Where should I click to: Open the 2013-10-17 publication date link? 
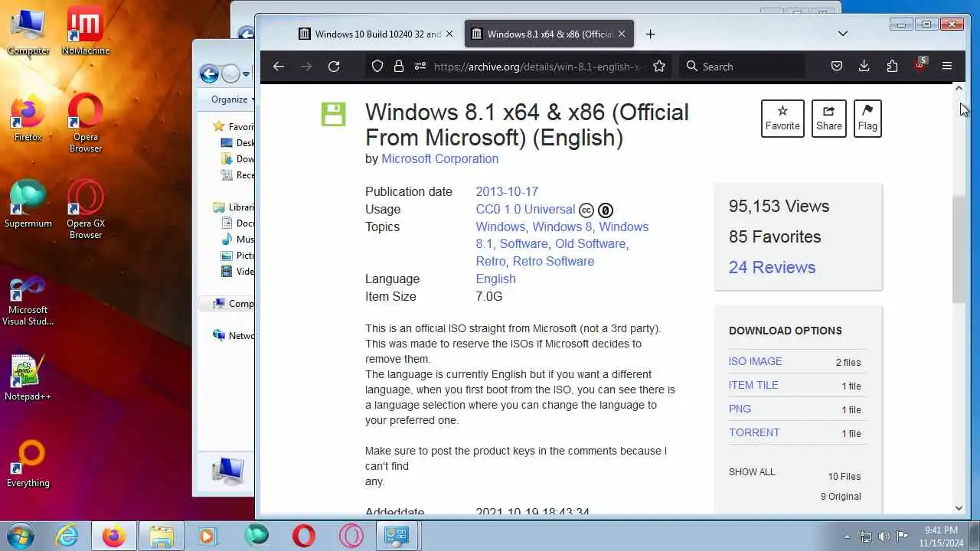(x=507, y=191)
